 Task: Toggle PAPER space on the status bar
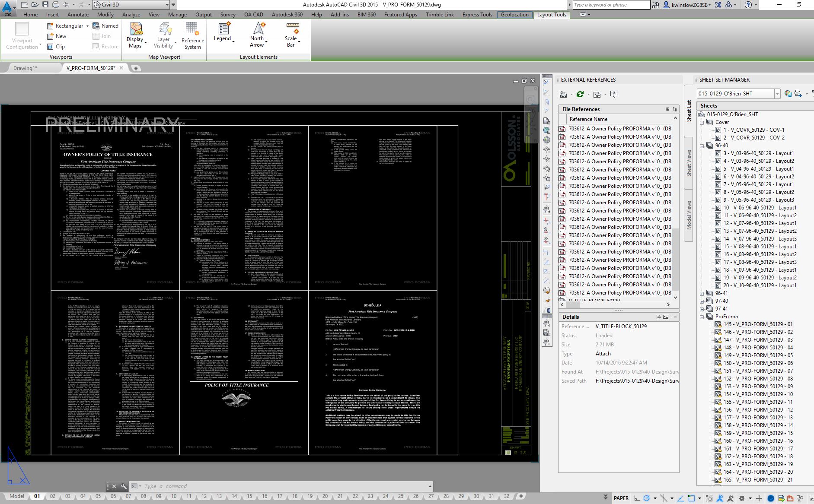coord(621,498)
